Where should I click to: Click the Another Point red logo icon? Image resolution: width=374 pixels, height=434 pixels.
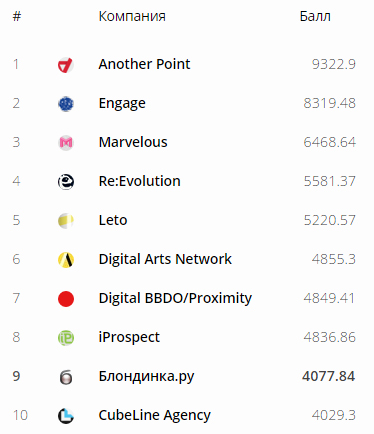coord(66,65)
